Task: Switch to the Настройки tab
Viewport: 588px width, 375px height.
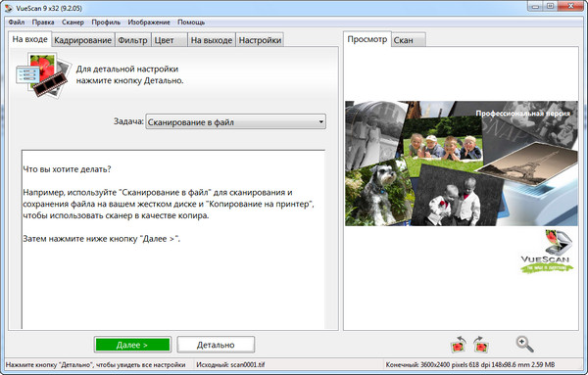Action: tap(260, 40)
